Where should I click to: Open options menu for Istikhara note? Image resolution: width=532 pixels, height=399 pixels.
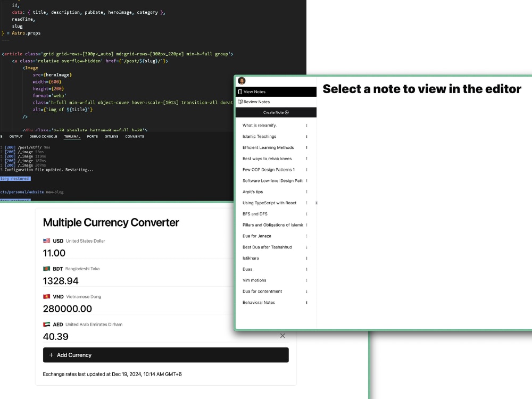pos(307,258)
